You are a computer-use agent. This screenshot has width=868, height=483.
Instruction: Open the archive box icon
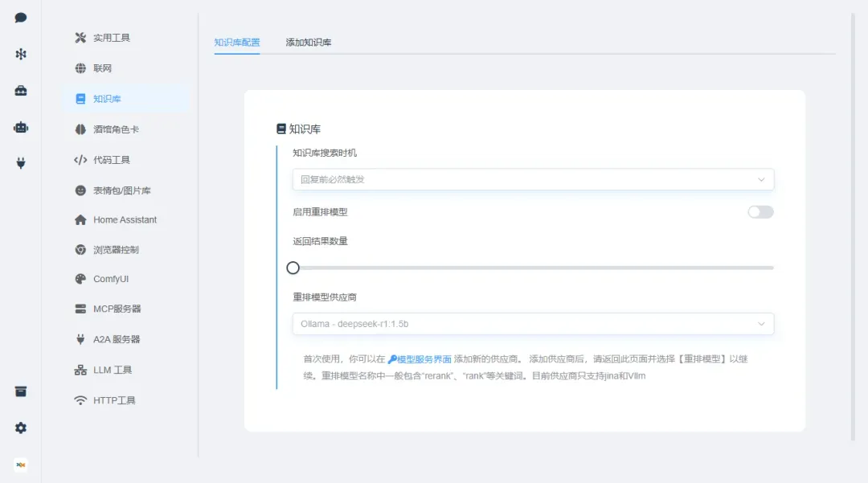pos(21,391)
